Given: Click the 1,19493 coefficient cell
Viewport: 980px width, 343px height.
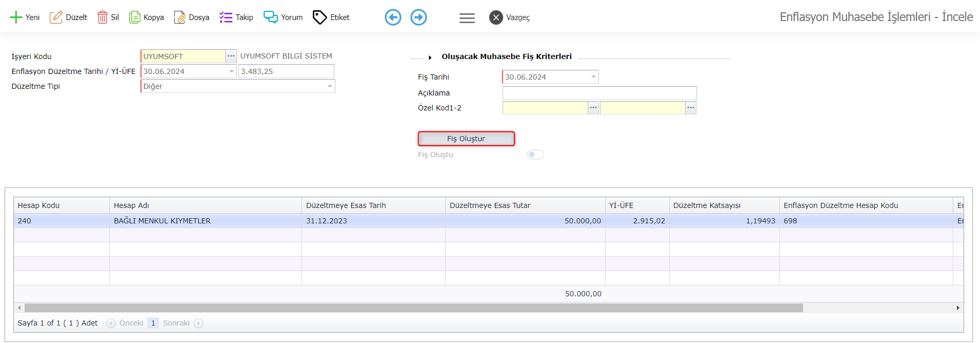Looking at the screenshot, I should tap(724, 221).
